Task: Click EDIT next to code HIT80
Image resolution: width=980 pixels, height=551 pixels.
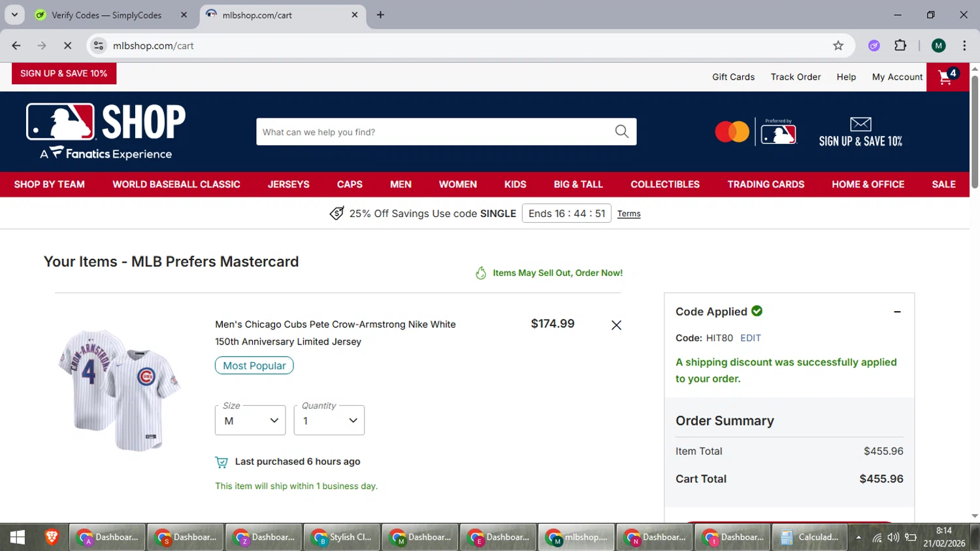Action: click(x=751, y=338)
